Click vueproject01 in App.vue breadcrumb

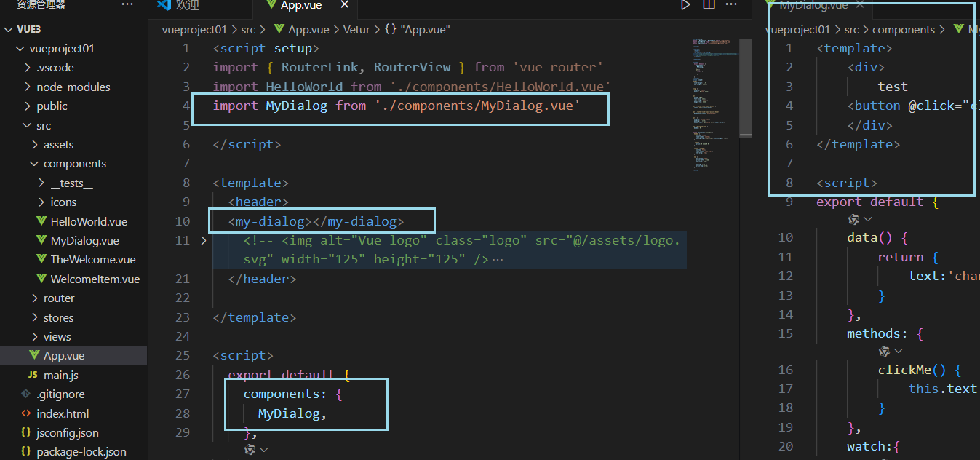[x=194, y=30]
